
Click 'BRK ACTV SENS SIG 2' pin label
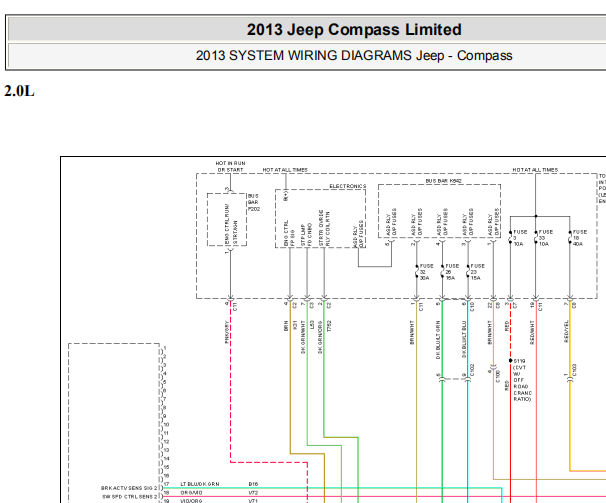click(x=129, y=488)
